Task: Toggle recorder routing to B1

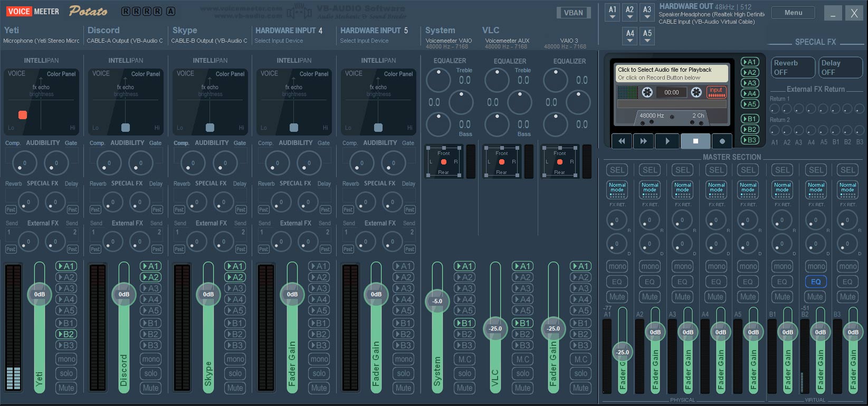Action: (750, 119)
